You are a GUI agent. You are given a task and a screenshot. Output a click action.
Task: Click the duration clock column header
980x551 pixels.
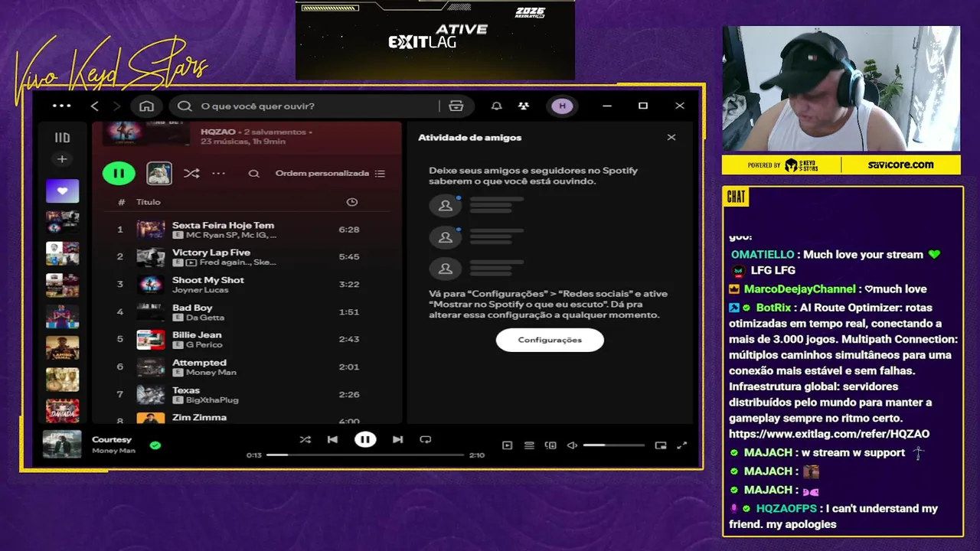pos(351,202)
